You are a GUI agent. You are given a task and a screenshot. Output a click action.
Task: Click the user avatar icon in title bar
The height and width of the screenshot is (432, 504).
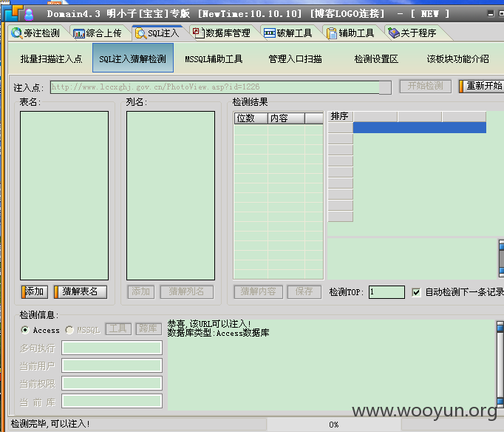point(29,14)
